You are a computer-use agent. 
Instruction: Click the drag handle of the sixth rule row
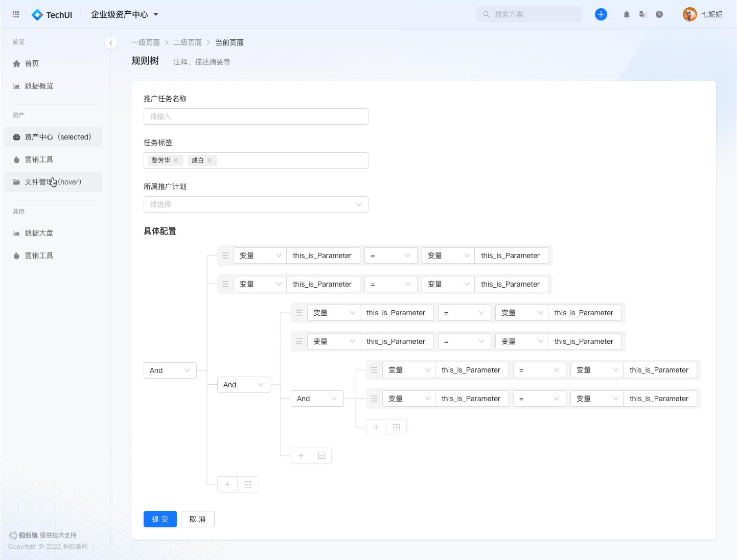click(x=374, y=399)
